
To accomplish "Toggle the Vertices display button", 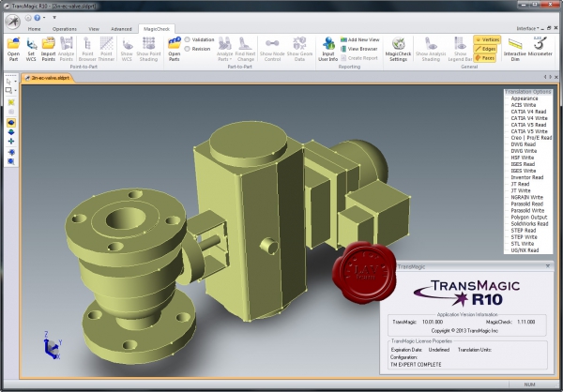I will click(487, 39).
